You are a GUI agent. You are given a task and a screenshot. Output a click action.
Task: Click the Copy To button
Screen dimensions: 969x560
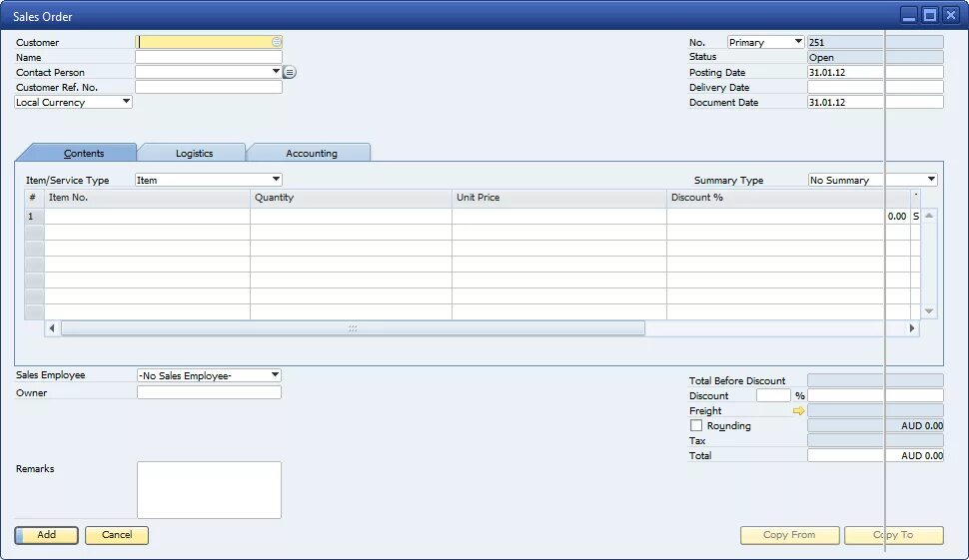pyautogui.click(x=894, y=535)
